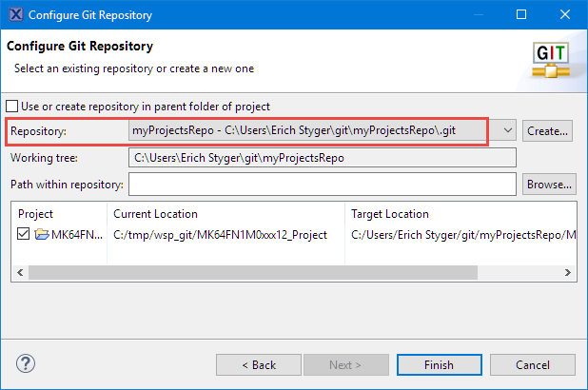Minimize the Configure Git Repository dialog

click(478, 15)
